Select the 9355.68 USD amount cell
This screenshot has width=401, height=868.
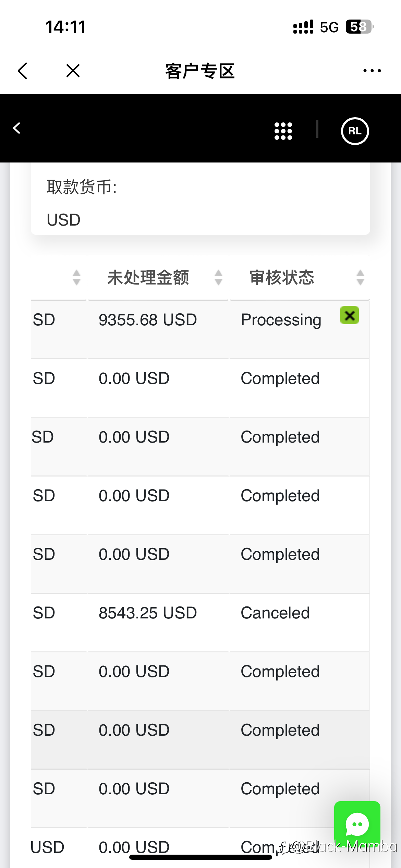(148, 320)
